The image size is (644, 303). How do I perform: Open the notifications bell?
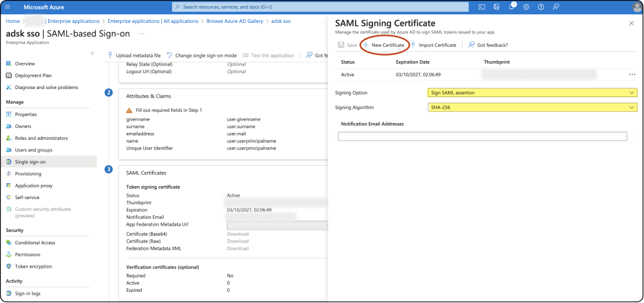pyautogui.click(x=512, y=7)
